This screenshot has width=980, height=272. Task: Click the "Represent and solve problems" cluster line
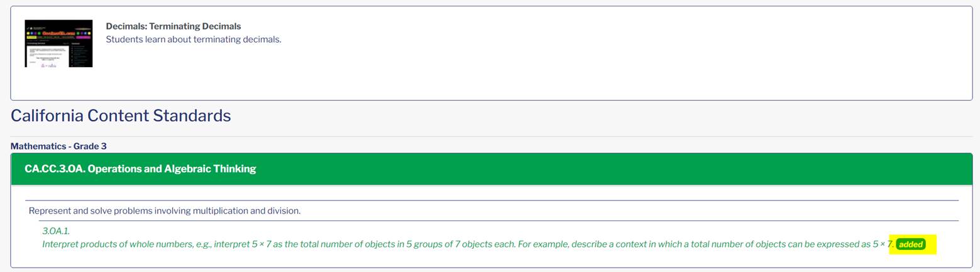point(165,211)
